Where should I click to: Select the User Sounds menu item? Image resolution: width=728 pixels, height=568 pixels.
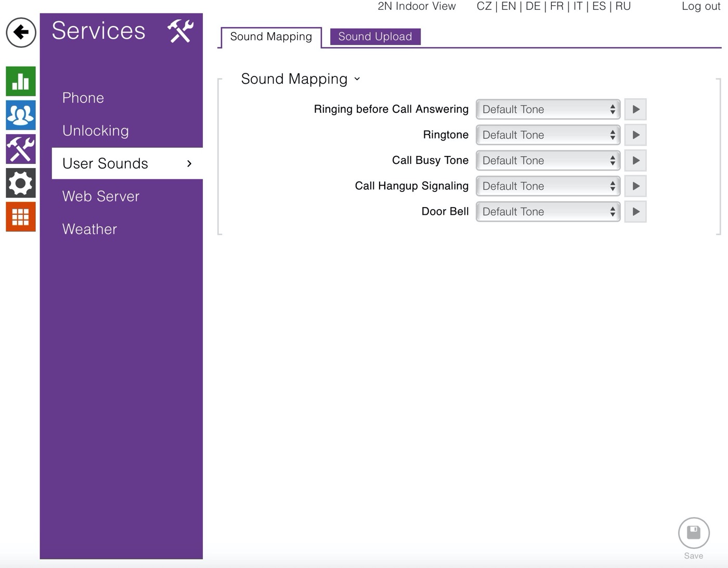point(127,163)
